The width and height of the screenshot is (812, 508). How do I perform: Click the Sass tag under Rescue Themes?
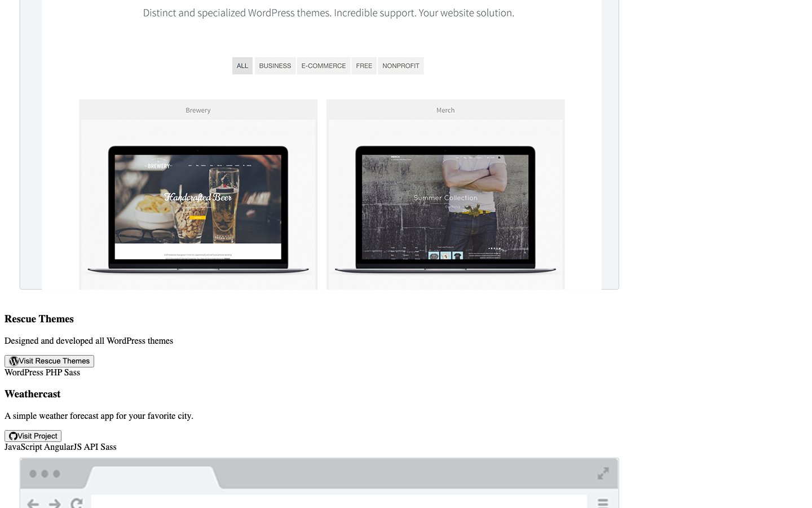point(72,373)
